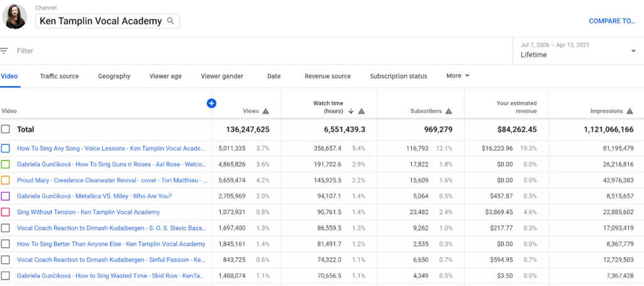
Task: Toggle checkbox for Sing Without Tension video
Action: pyautogui.click(x=5, y=212)
